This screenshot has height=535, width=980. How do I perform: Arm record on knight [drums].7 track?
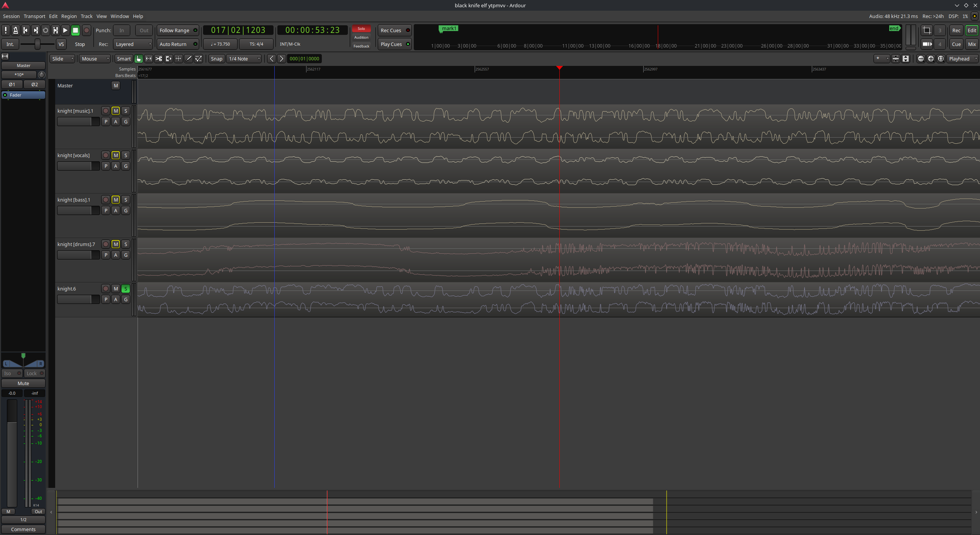tap(106, 244)
